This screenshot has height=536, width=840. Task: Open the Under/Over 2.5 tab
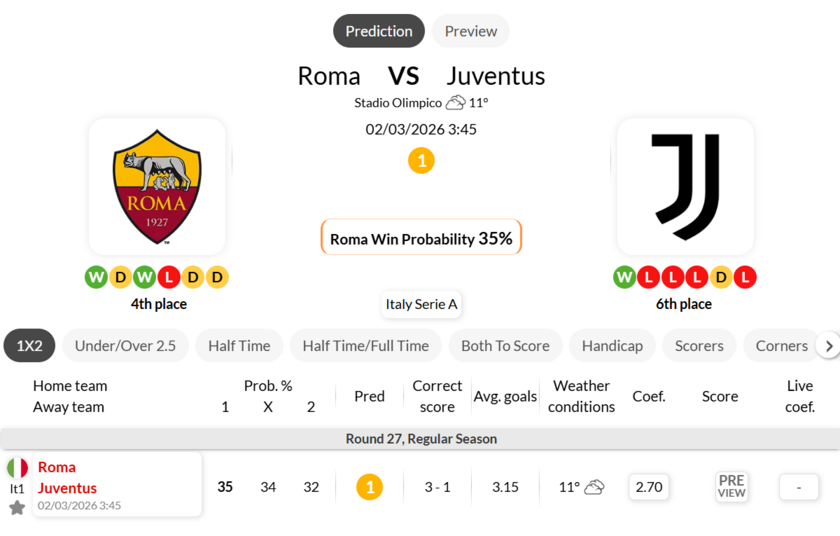[125, 346]
